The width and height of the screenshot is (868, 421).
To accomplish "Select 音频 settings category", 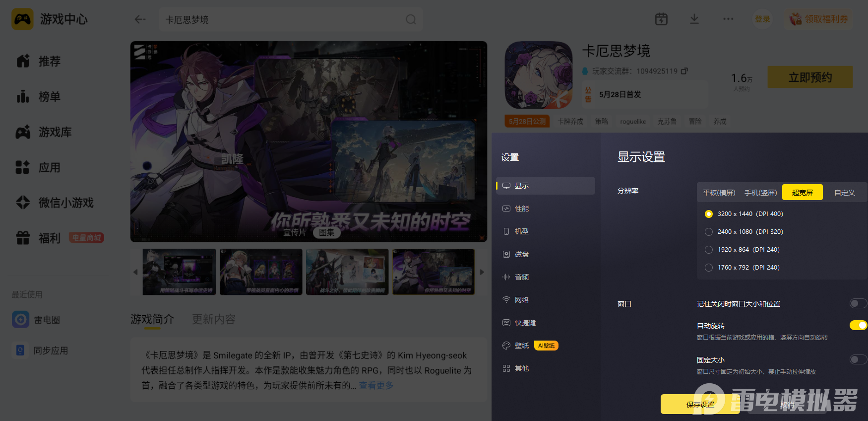I will (x=546, y=277).
